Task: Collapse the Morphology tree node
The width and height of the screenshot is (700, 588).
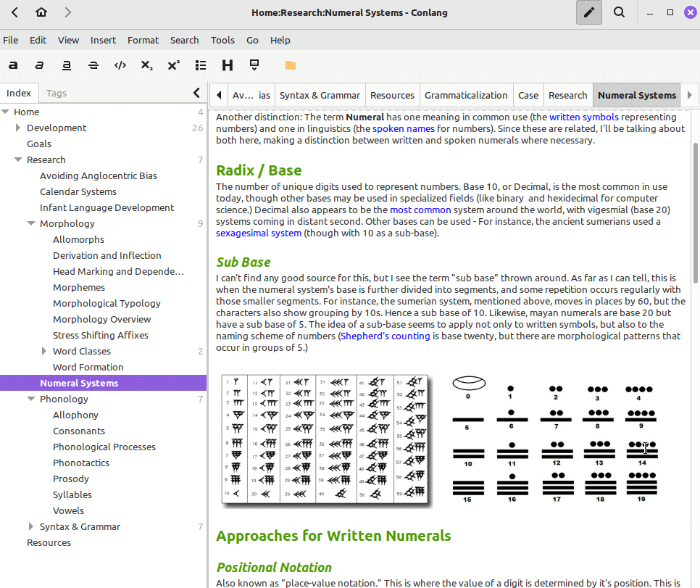Action: [x=31, y=223]
